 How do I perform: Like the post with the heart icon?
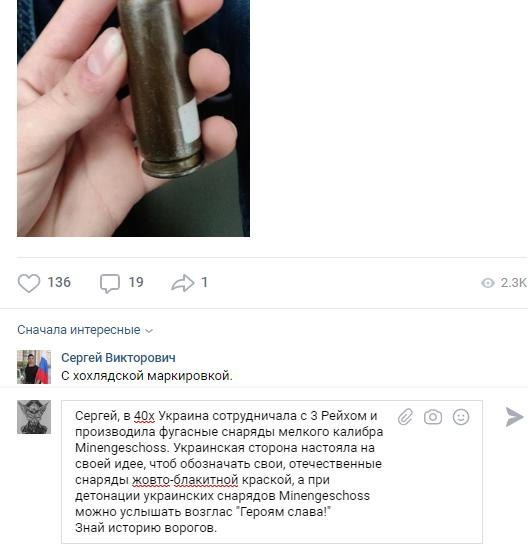(29, 283)
